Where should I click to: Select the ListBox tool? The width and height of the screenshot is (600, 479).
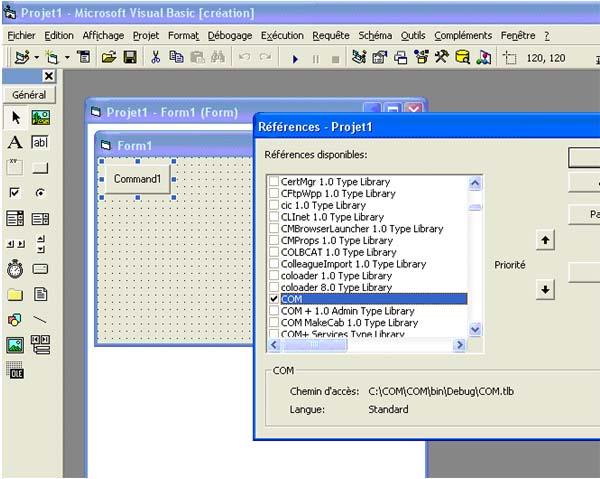pos(40,218)
